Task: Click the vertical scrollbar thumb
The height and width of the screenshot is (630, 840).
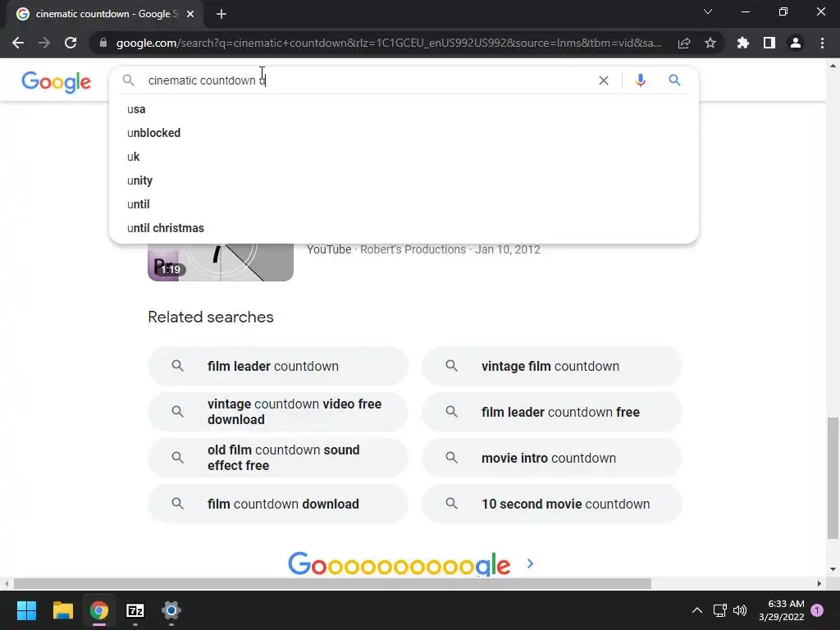Action: click(x=833, y=478)
